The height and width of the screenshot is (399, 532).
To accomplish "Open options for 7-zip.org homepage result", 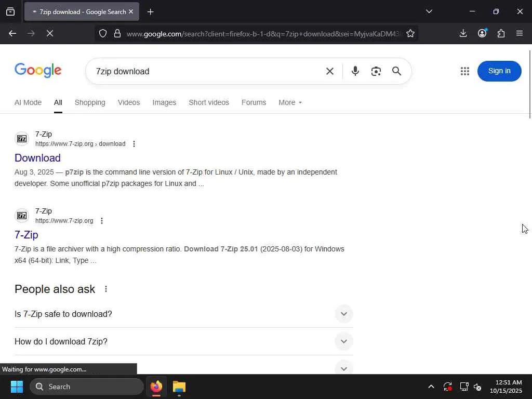I will [102, 221].
